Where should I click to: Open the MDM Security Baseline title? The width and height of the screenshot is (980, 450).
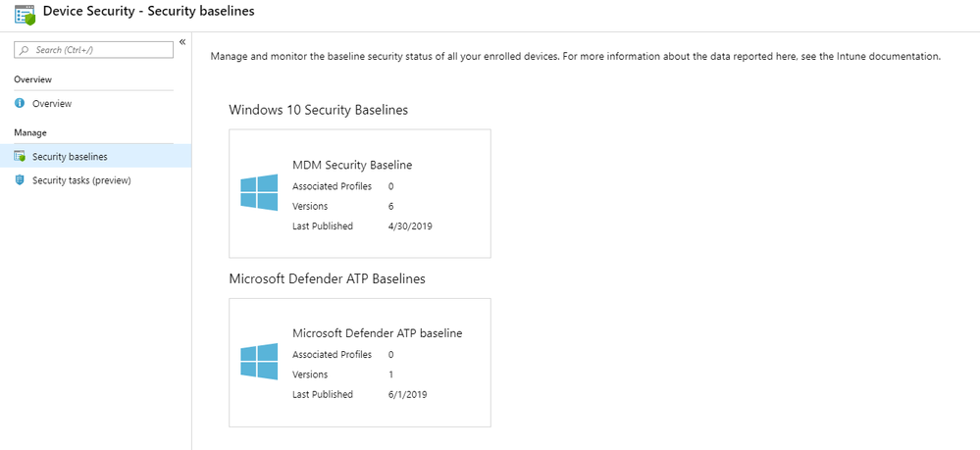coord(352,166)
